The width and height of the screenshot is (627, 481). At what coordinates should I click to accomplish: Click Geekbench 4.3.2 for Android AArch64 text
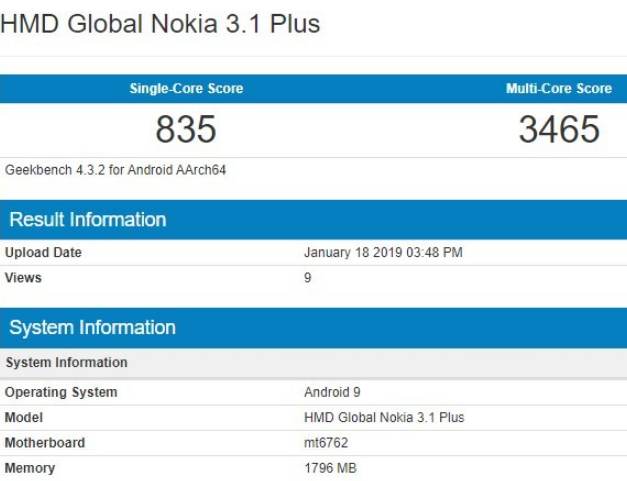click(116, 170)
